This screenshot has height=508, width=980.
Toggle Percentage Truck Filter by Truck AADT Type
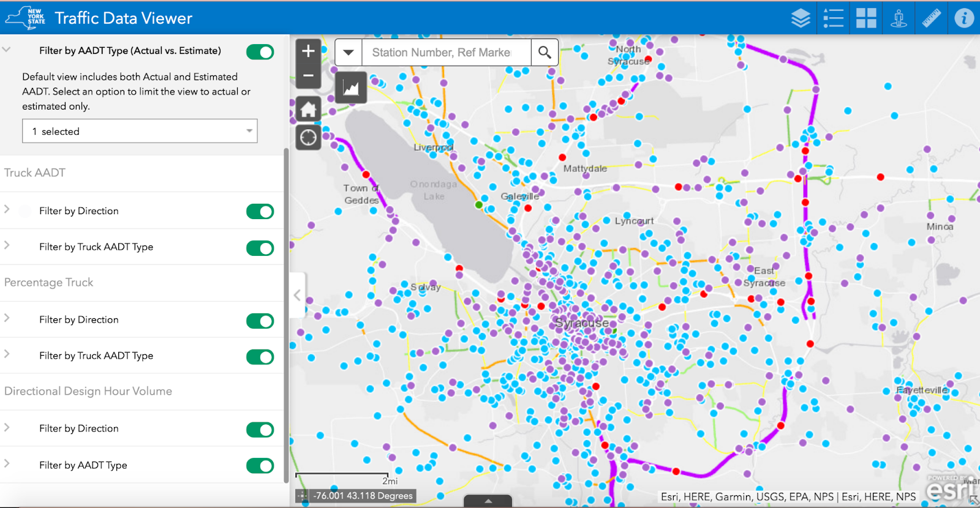(x=260, y=357)
